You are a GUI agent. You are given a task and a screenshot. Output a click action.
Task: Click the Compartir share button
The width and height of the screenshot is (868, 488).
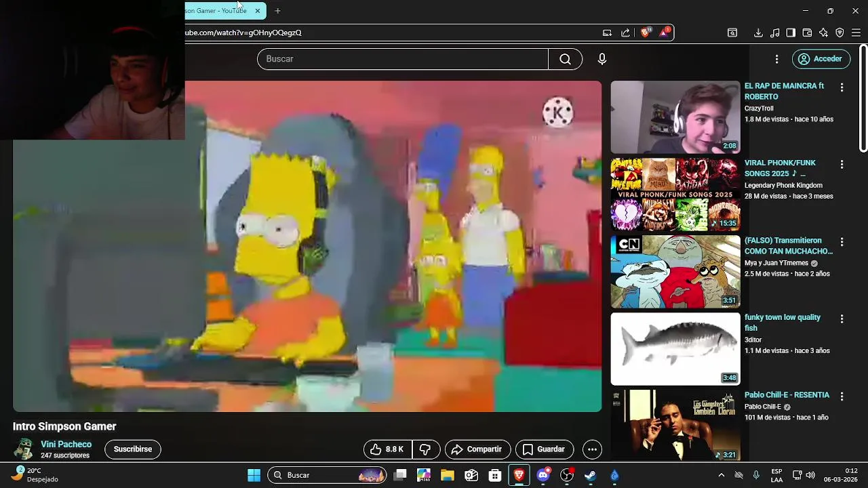[x=477, y=449]
